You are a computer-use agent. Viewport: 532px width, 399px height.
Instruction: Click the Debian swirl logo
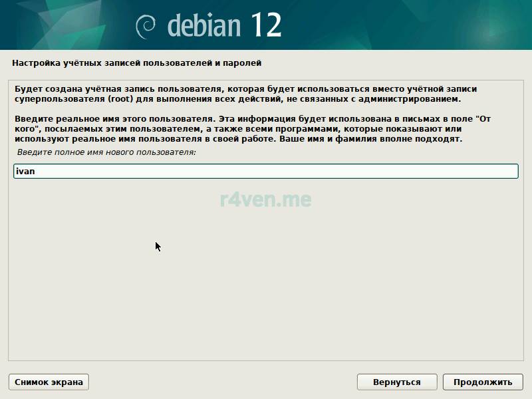146,26
